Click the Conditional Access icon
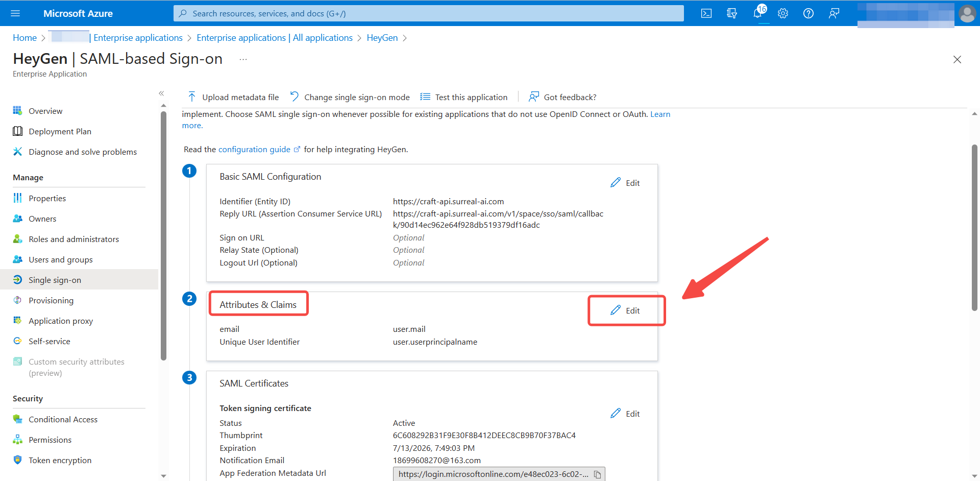Viewport: 980px width, 481px height. (17, 419)
